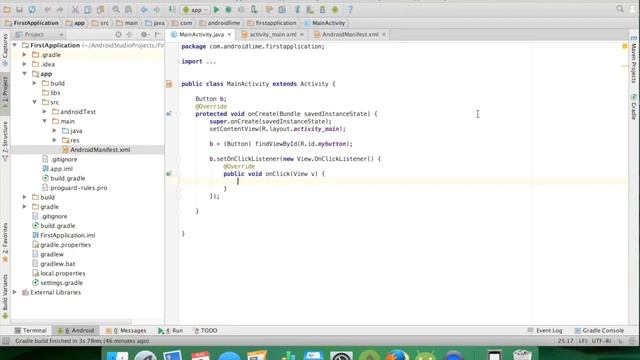Image resolution: width=640 pixels, height=360 pixels.
Task: Click the Open folder toolbar icon
Action: click(x=7, y=9)
